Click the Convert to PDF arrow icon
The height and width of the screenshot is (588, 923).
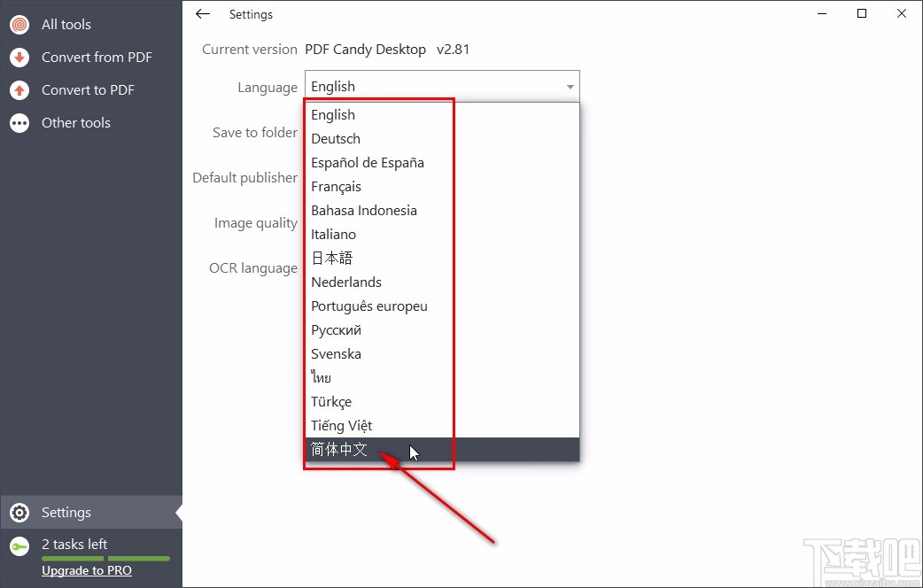pos(19,90)
